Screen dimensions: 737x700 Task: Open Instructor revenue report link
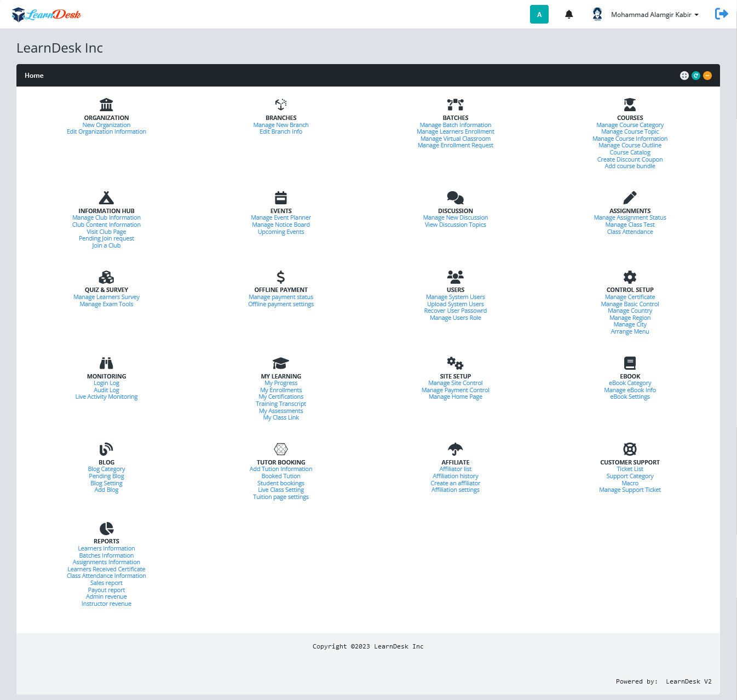(x=106, y=604)
